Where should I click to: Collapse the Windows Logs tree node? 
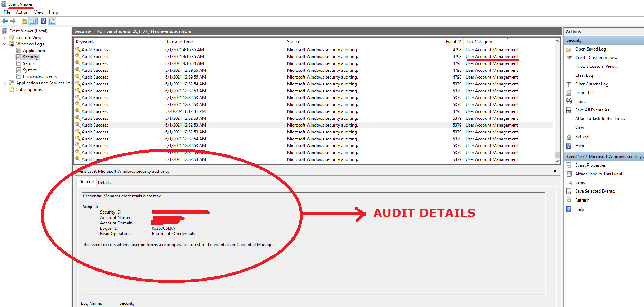click(4, 44)
